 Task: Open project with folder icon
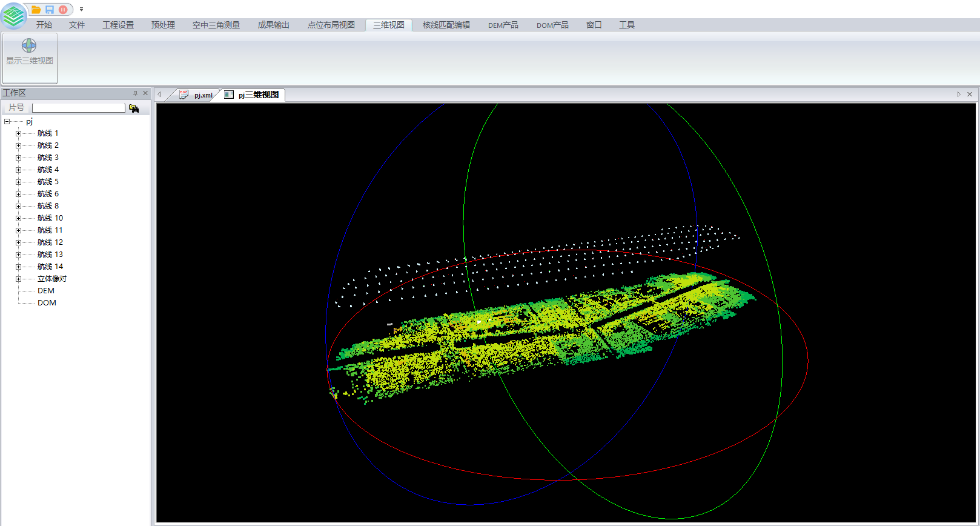[x=36, y=10]
